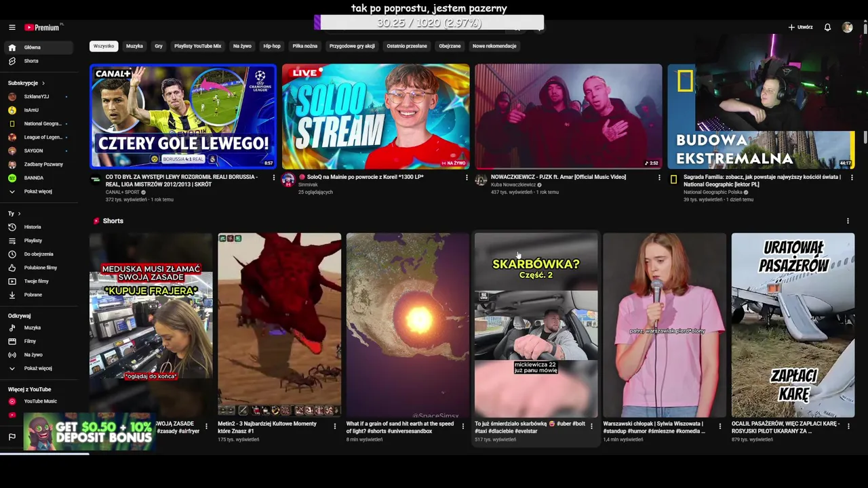This screenshot has height=488, width=868.
Task: Open the SoloQ Stream live thumbnail
Action: click(376, 116)
